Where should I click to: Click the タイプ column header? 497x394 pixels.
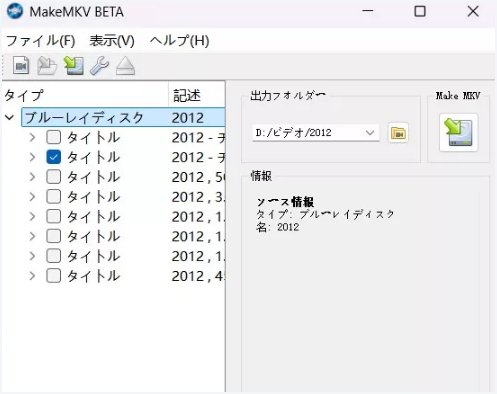point(85,95)
